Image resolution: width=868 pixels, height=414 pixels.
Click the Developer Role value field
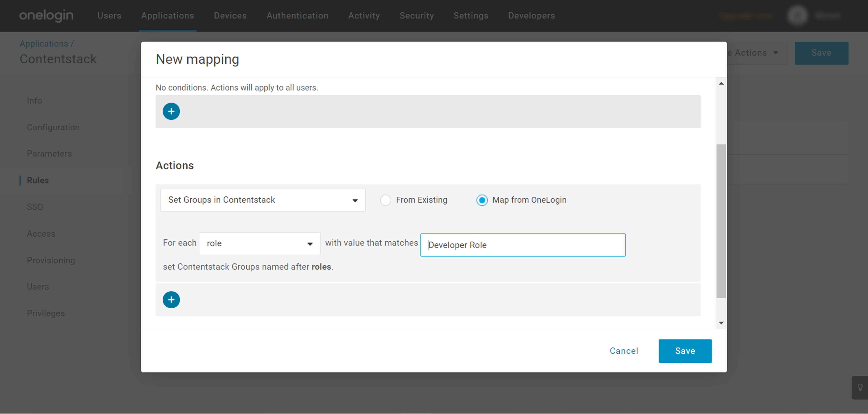pyautogui.click(x=523, y=245)
